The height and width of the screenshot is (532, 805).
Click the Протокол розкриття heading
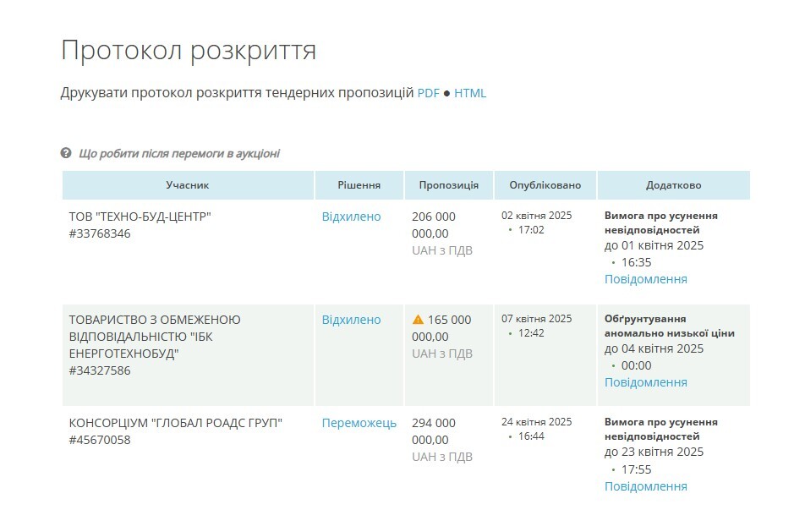(189, 51)
